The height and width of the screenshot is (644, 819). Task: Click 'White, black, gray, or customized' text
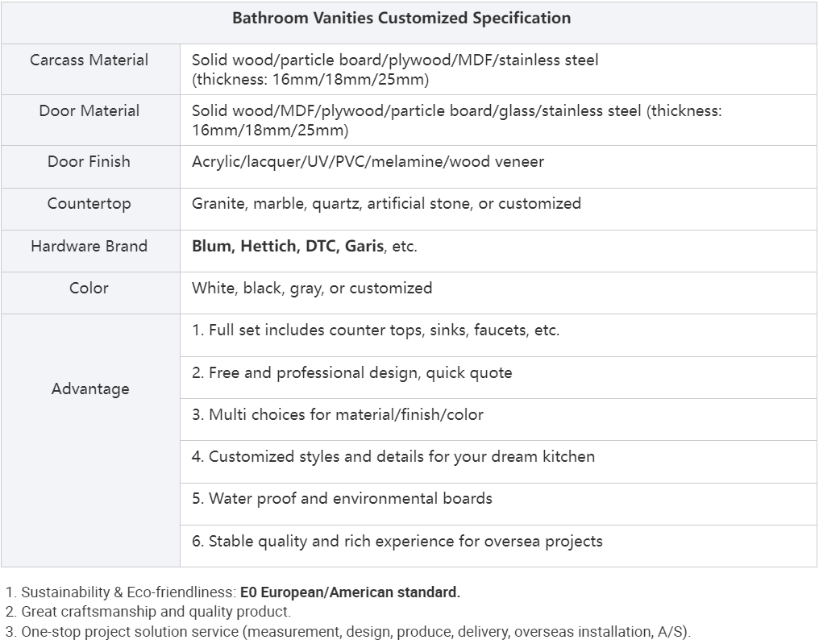(312, 289)
